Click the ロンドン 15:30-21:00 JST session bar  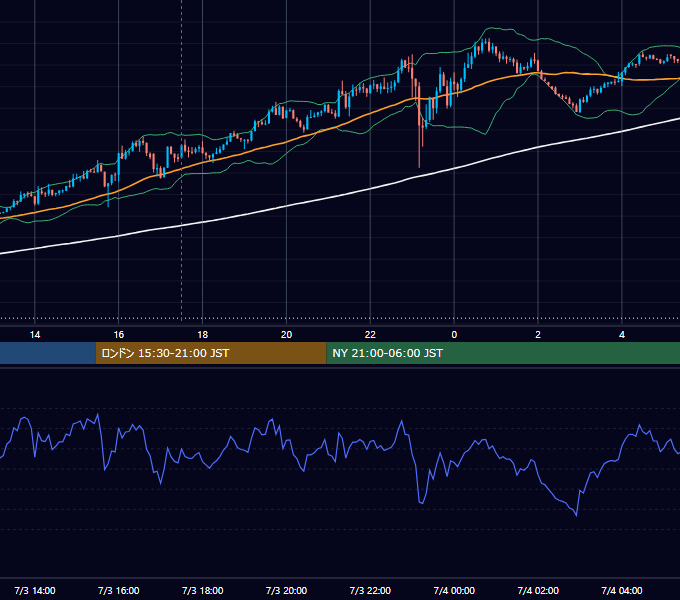click(211, 353)
